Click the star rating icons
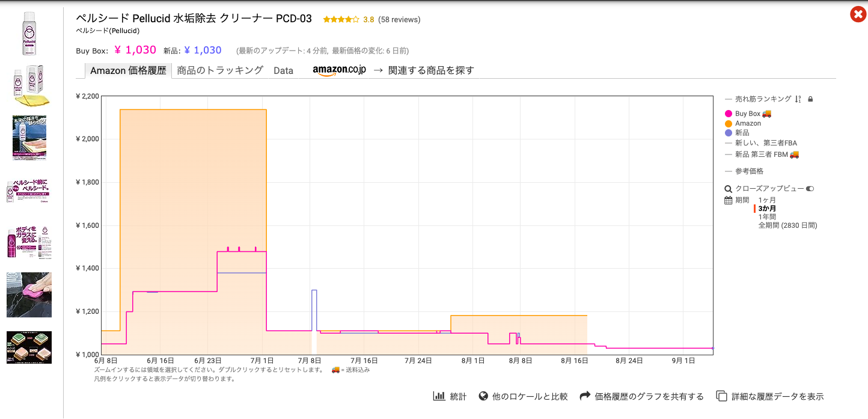Viewport: 868px width, 419px height. (x=341, y=19)
